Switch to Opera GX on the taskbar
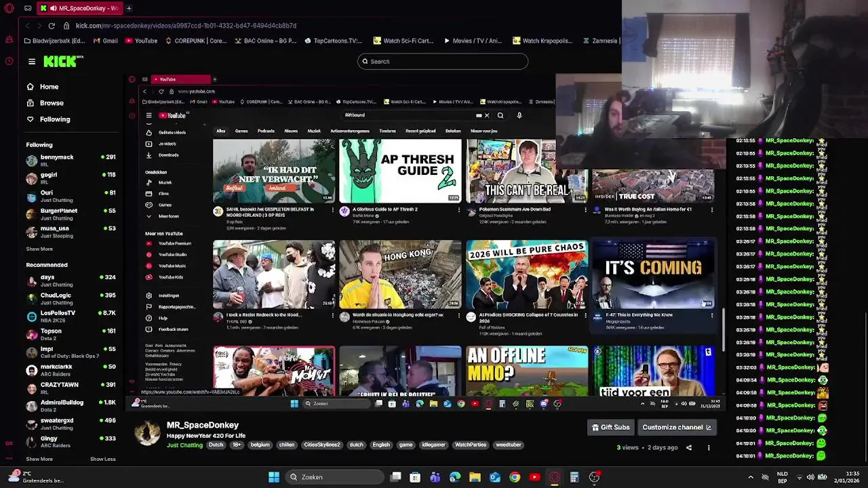Viewport: 868px width, 488px height. pos(555,477)
